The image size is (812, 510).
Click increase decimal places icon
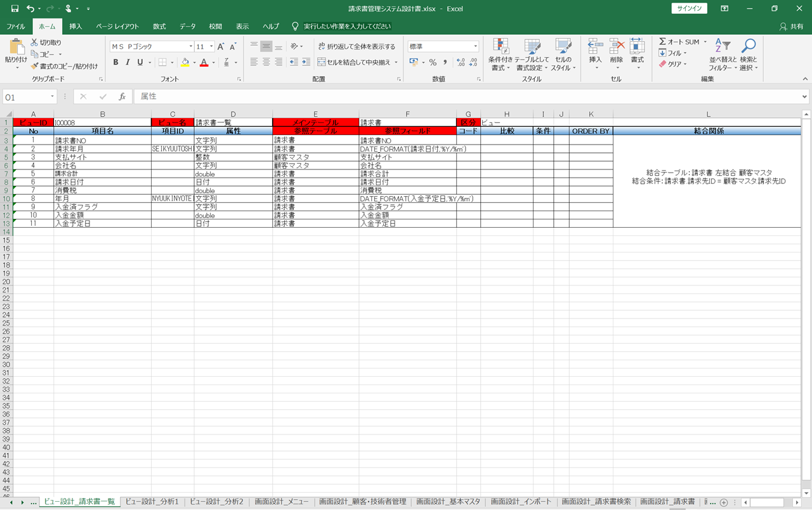461,62
